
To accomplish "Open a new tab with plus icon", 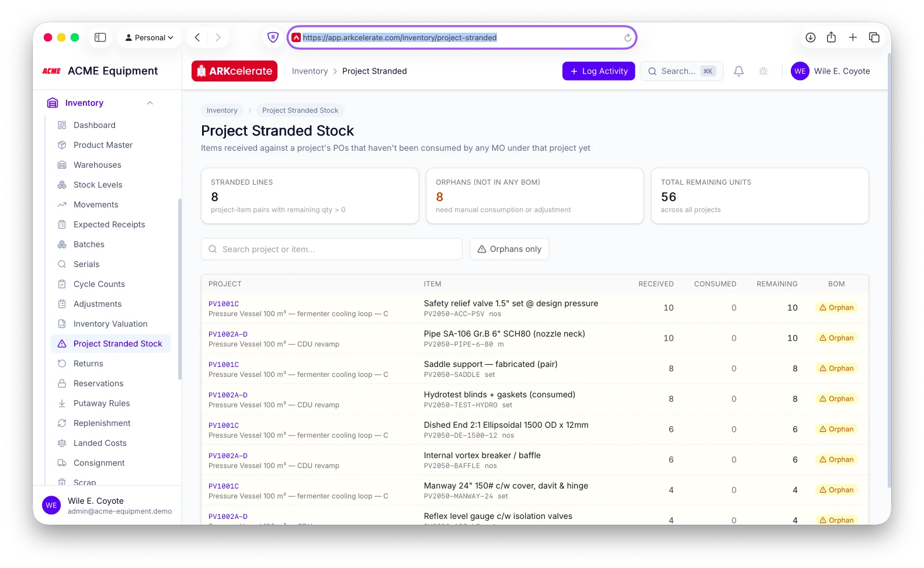I will [x=853, y=37].
